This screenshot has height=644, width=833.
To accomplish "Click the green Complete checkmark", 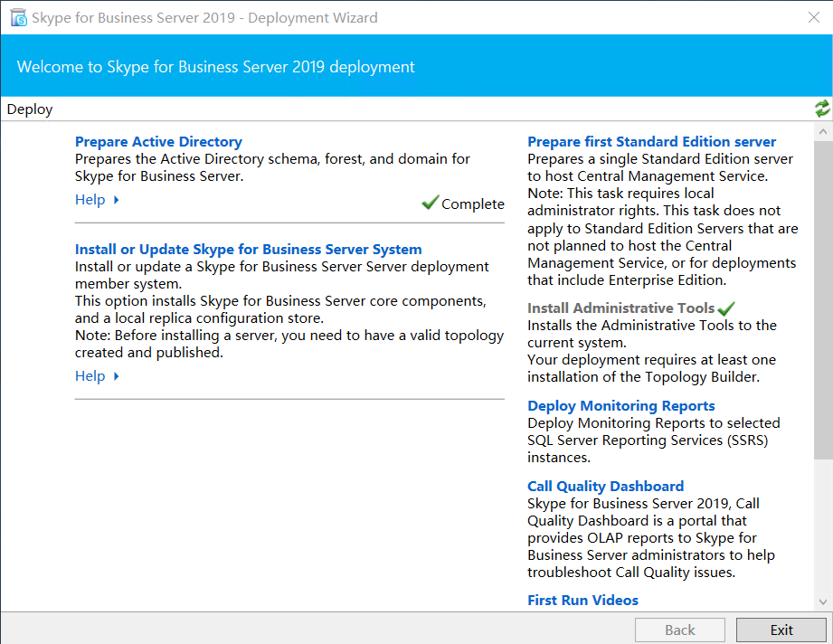I will (x=430, y=202).
